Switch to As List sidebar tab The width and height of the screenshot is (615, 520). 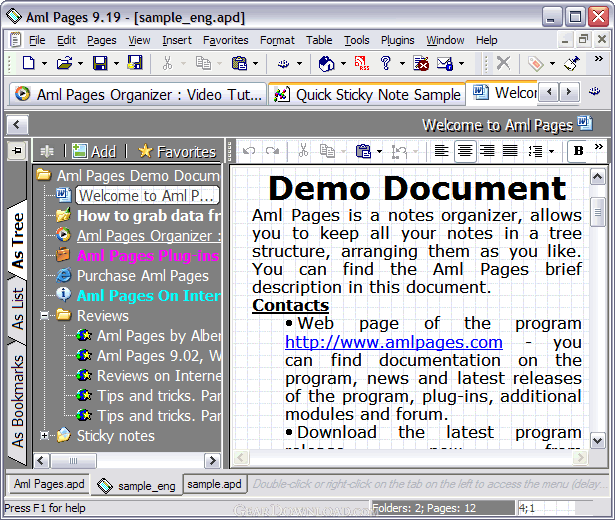(x=17, y=309)
